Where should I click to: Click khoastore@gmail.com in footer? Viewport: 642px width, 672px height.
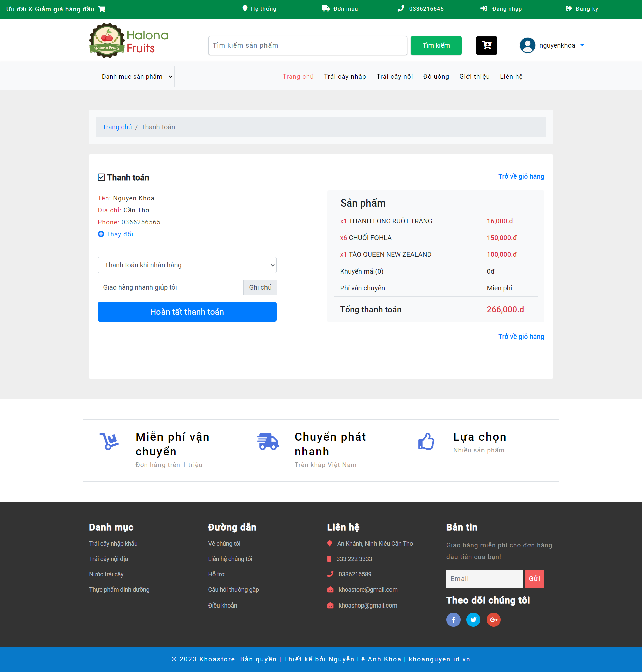tap(368, 589)
